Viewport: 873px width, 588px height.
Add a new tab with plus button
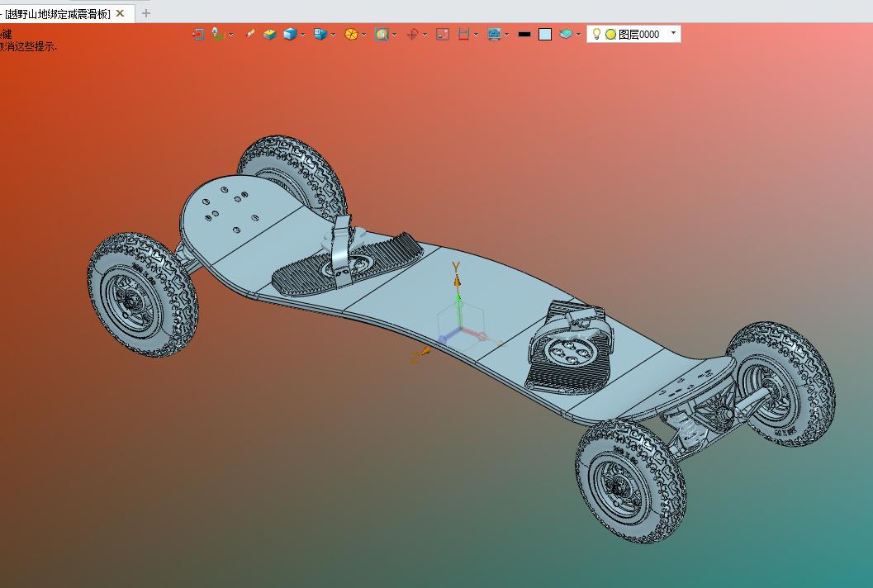(x=146, y=13)
